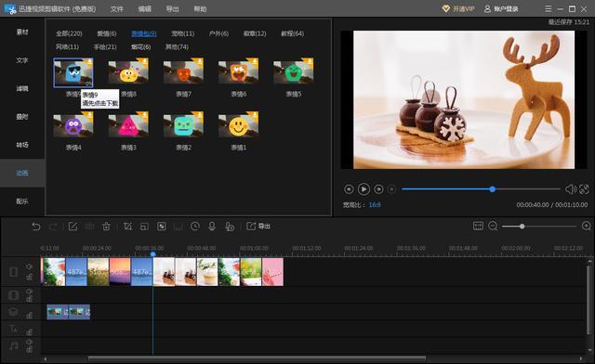Lock the text track
The width and height of the screenshot is (595, 364).
[x=29, y=332]
